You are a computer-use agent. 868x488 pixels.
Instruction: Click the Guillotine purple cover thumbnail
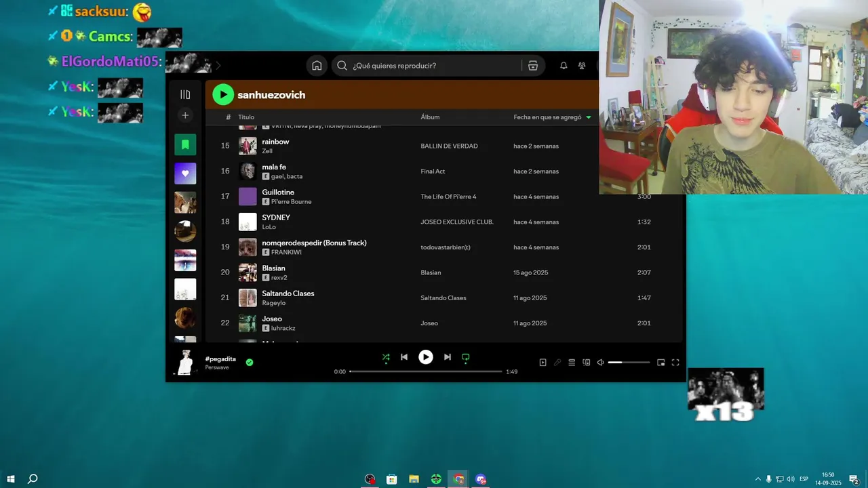click(248, 197)
